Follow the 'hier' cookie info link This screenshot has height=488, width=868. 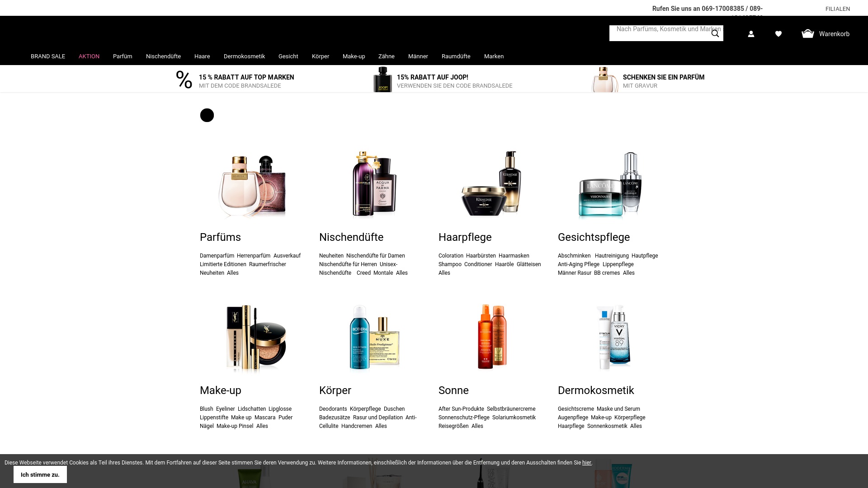click(586, 463)
